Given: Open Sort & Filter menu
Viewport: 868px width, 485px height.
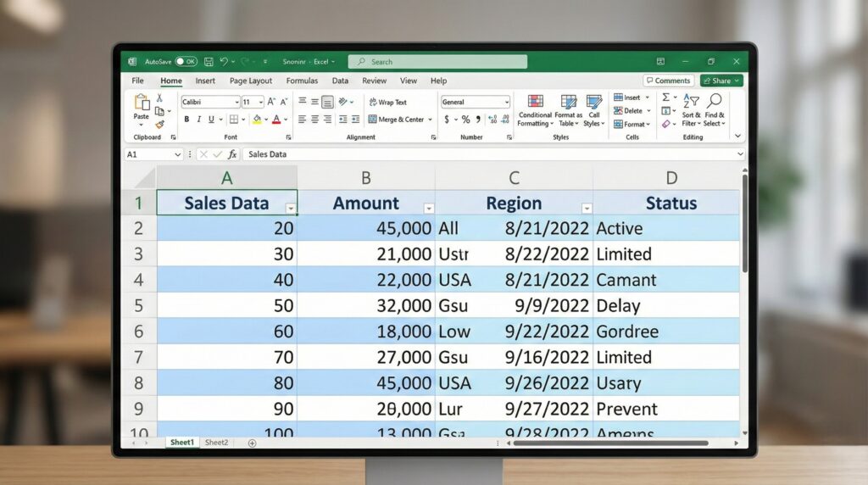Looking at the screenshot, I should pos(691,111).
